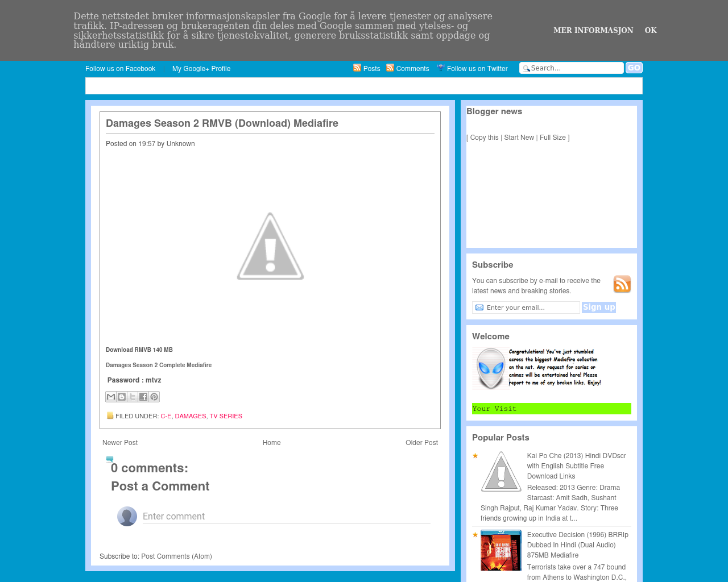Click the BlogThis share icon
The image size is (728, 582).
point(122,397)
